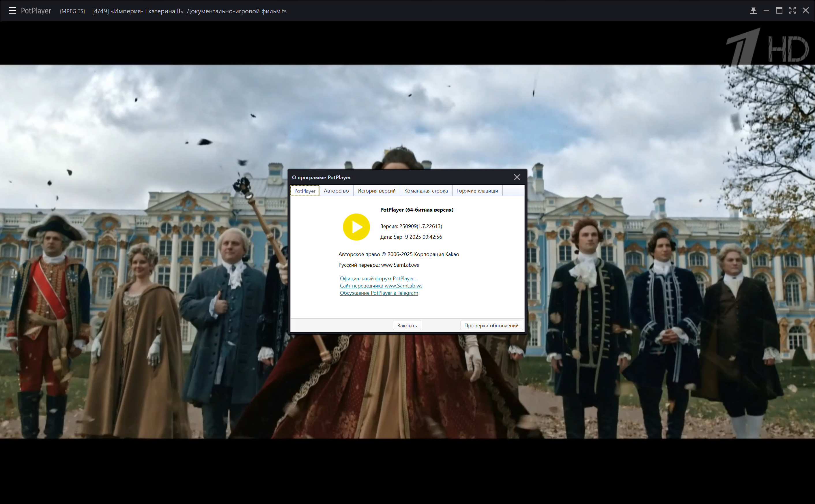Click the Авторское право © 2006-2025 Корпорация Kakao line
This screenshot has width=815, height=504.
399,254
